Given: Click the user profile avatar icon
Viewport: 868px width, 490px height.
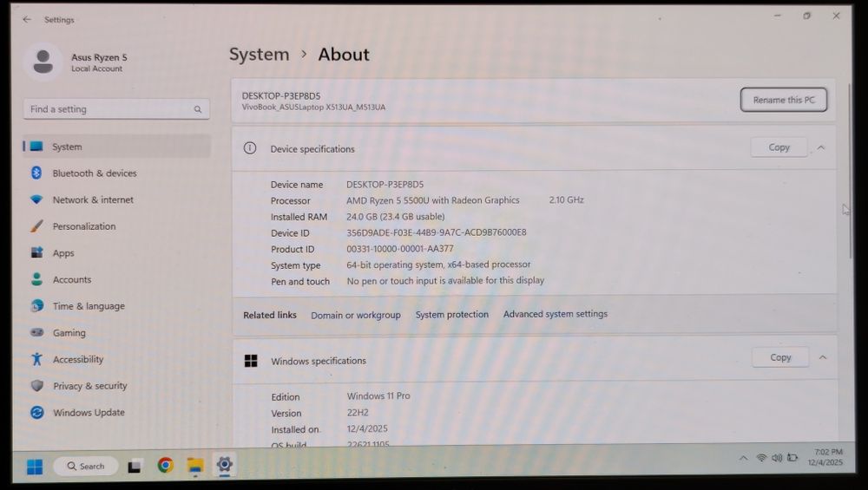Looking at the screenshot, I should coord(43,62).
